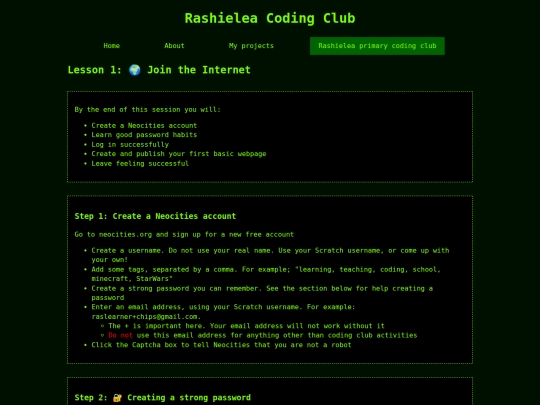Viewport: 540px width, 405px height.
Task: Click 'The + is important here' sub-bullet
Action: (246, 326)
